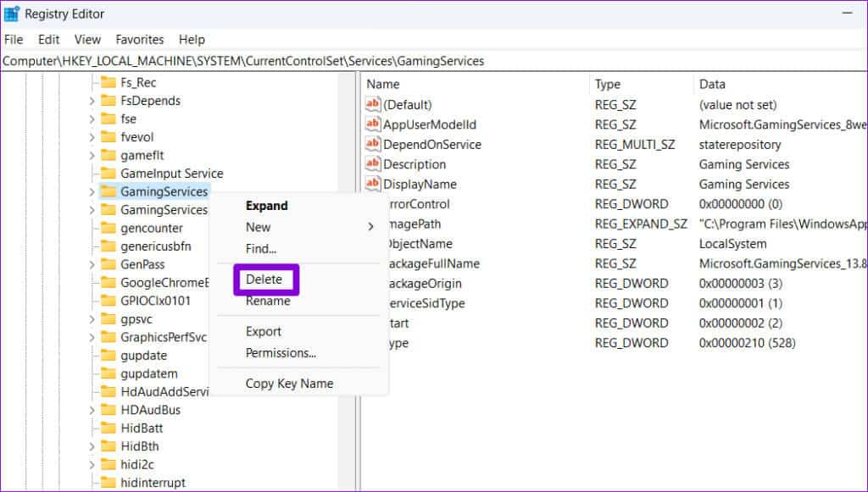868x492 pixels.
Task: Click the folder icon for Fs_Rec key
Action: click(x=108, y=82)
